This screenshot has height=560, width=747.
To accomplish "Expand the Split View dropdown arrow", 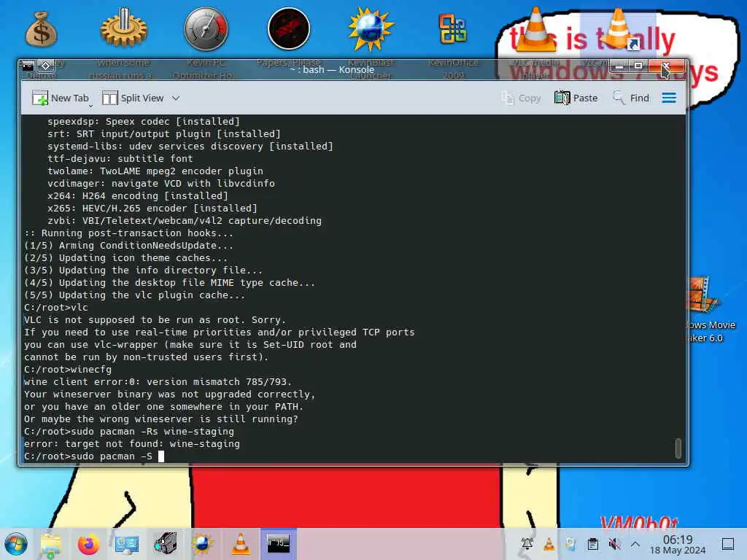I will 176,98.
